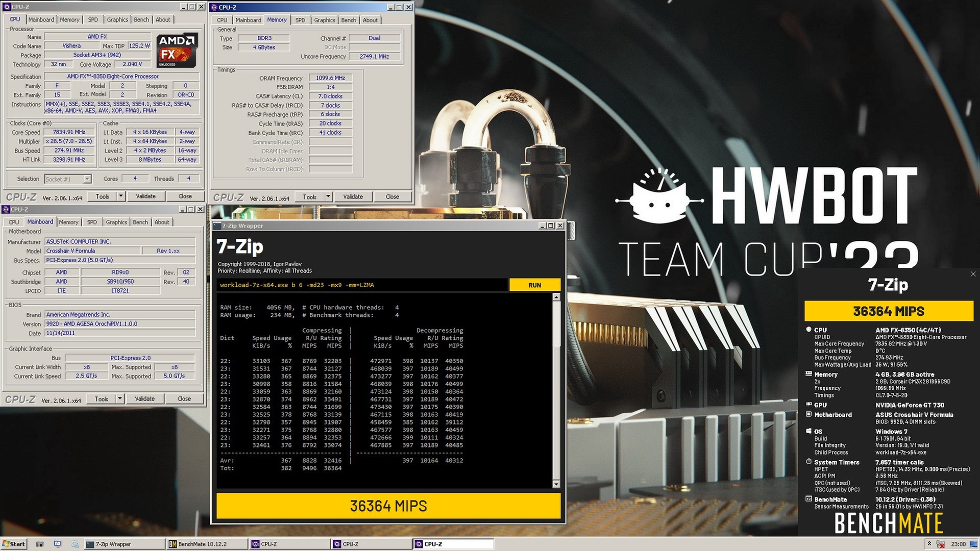The image size is (980, 551).
Task: Open Tools dropdown arrow in CPU-Z CPU window
Action: click(x=121, y=196)
